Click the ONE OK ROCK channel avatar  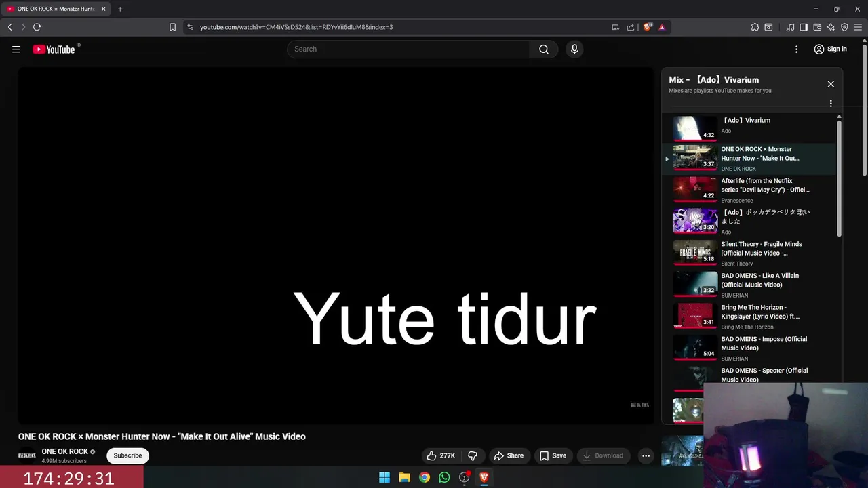(x=27, y=455)
